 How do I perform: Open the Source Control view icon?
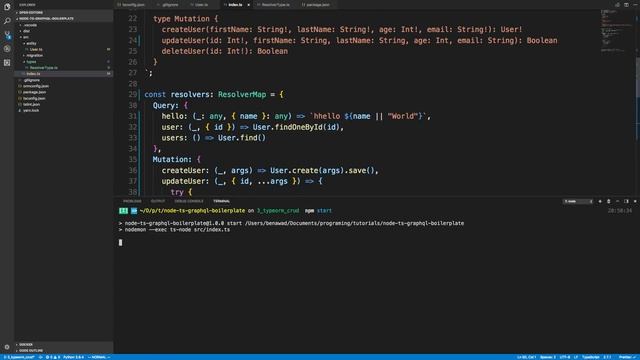pos(7,35)
